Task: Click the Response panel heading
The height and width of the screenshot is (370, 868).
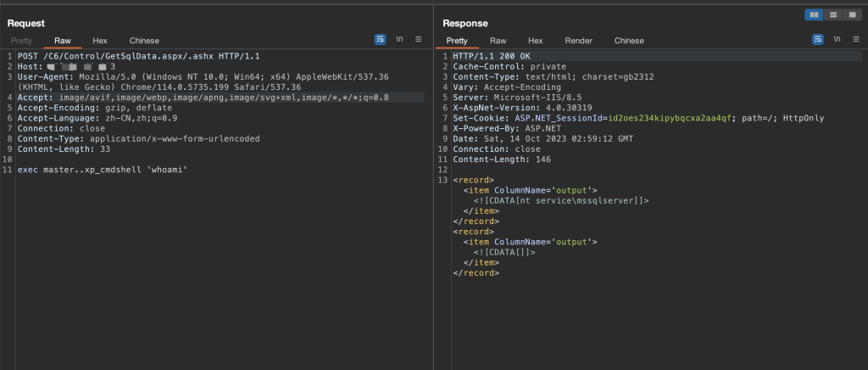Action: [465, 23]
